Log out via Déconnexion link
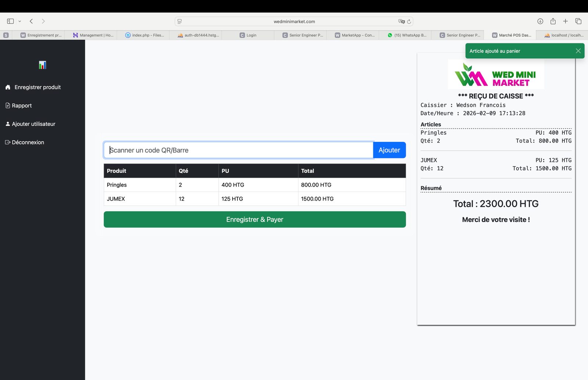Image resolution: width=588 pixels, height=380 pixels. point(28,142)
